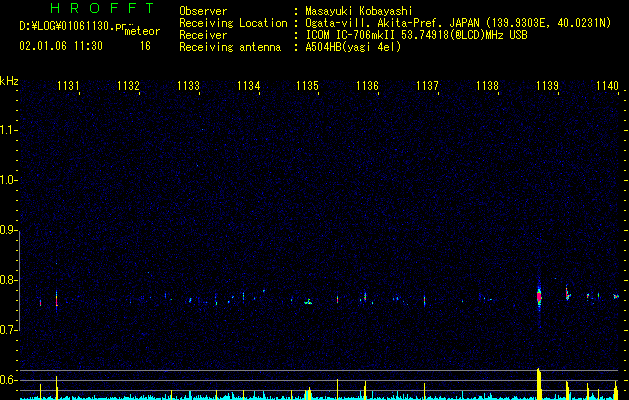This screenshot has height=400, width=629.
Task: Click the 1133 time axis marker
Action: point(188,85)
